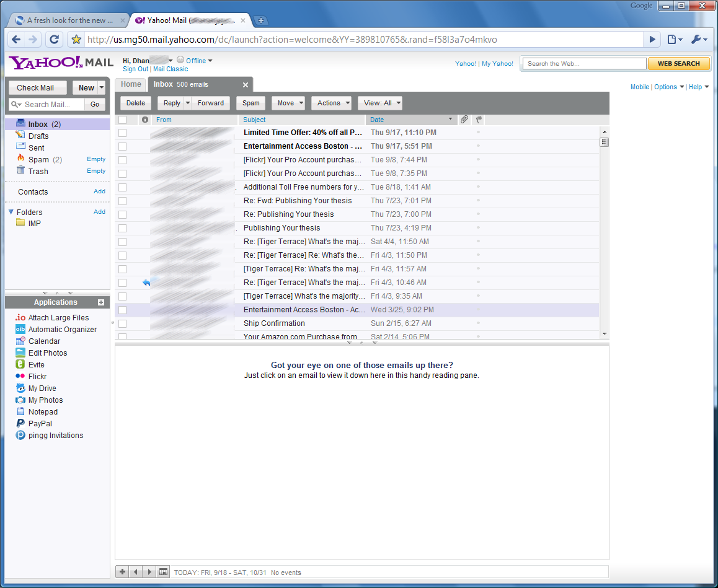718x588 pixels.
Task: Open a new browser tab
Action: [x=260, y=20]
